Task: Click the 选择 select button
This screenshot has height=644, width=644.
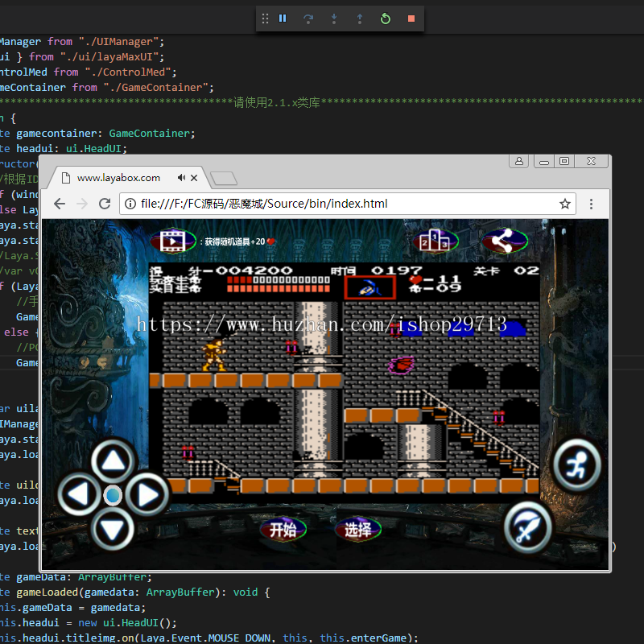Action: point(357,530)
